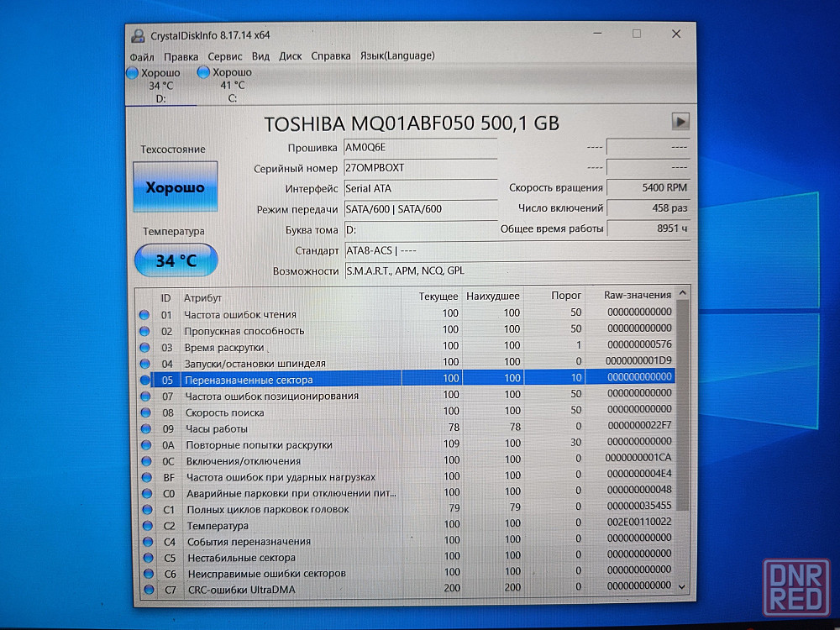This screenshot has width=840, height=630.
Task: Click total work time value 8951 ч
Action: click(648, 228)
